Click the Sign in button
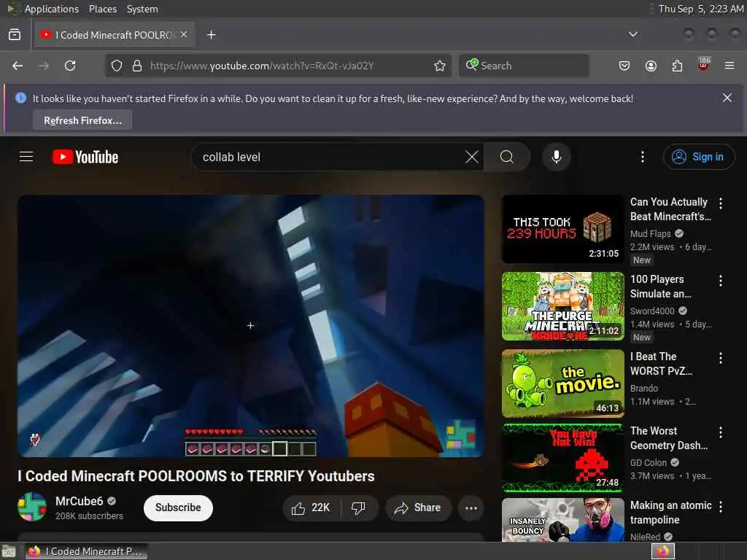This screenshot has width=747, height=560. (698, 157)
